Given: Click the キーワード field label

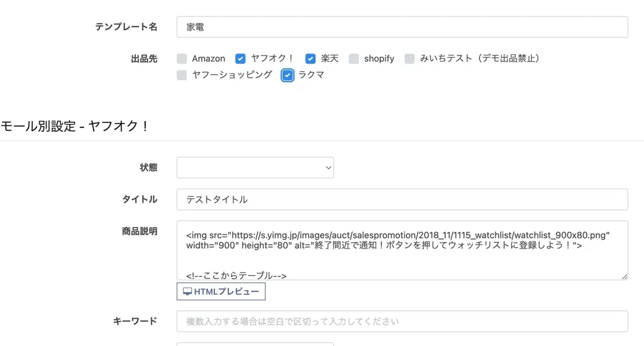Looking at the screenshot, I should tap(135, 321).
